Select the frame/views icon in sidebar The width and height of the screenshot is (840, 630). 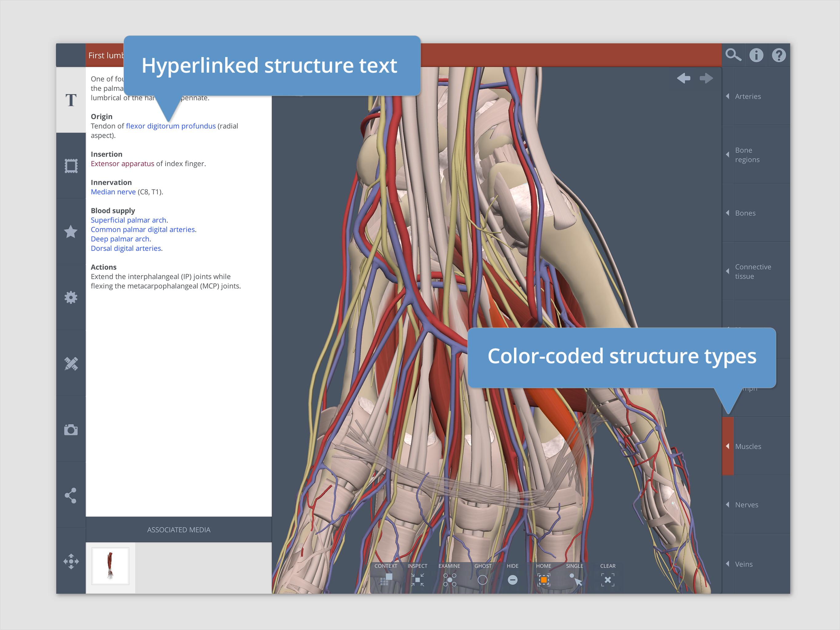coord(71,166)
